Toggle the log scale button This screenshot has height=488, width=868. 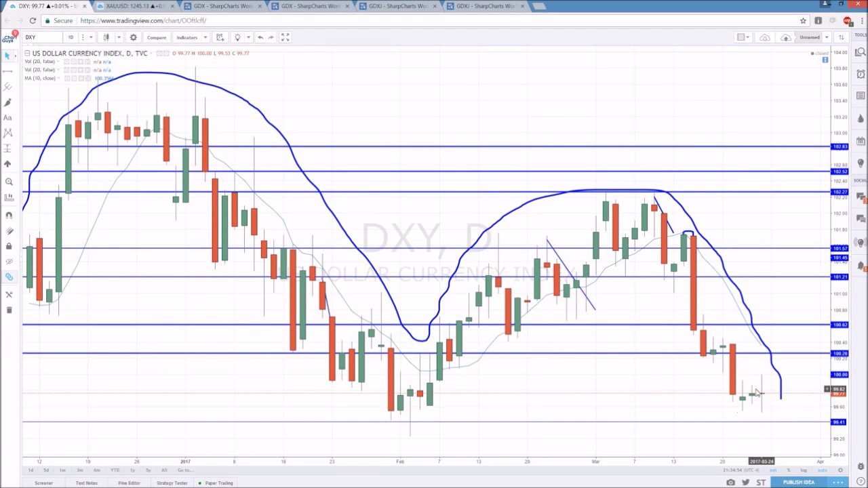pos(804,470)
